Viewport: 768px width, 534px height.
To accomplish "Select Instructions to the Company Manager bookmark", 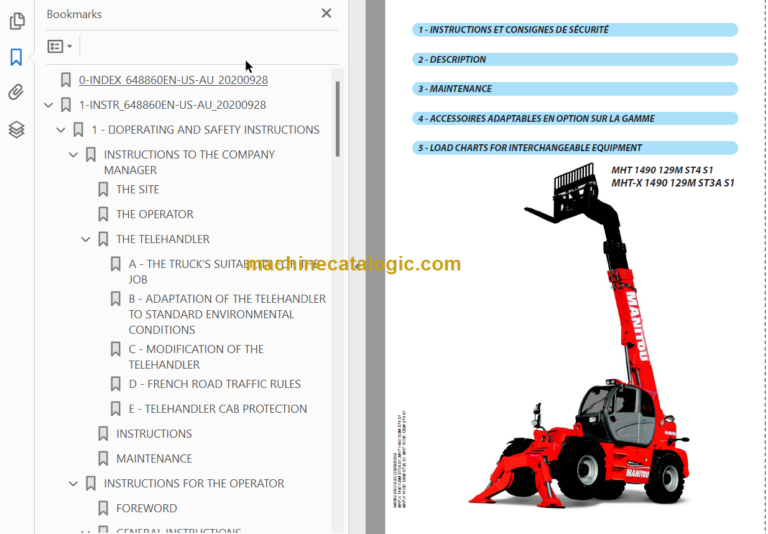I will (189, 162).
